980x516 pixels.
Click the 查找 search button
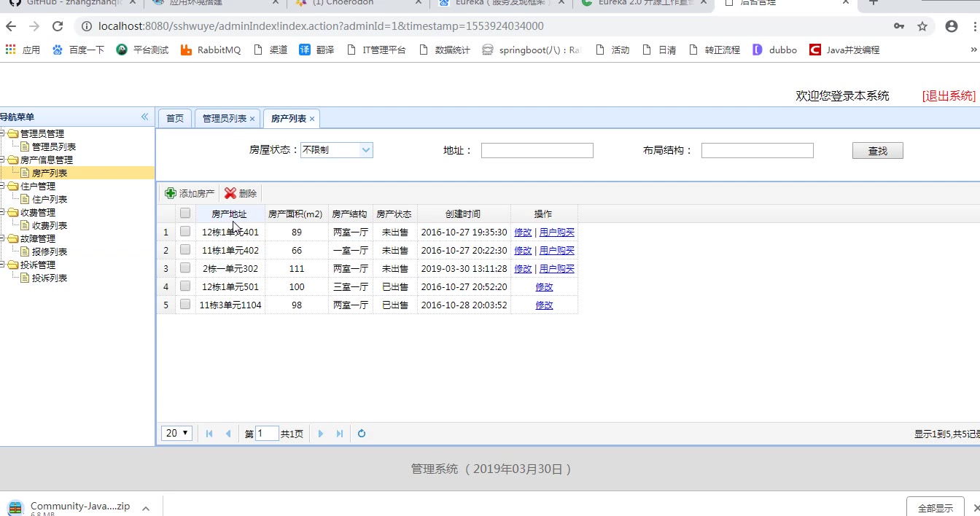[878, 150]
